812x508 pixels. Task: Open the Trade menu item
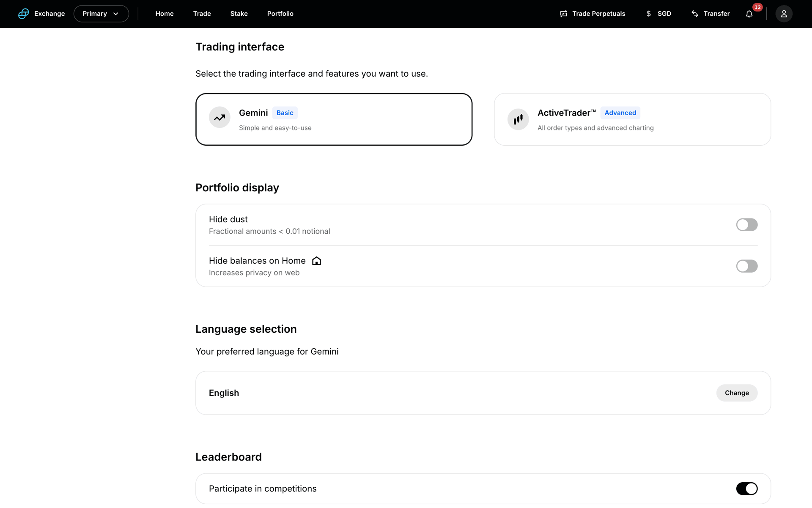pos(202,14)
